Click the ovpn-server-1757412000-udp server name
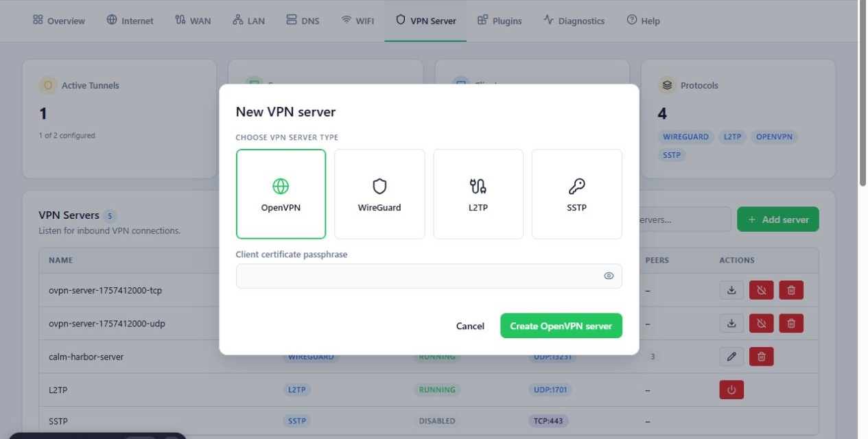This screenshot has width=868, height=439. [x=107, y=323]
